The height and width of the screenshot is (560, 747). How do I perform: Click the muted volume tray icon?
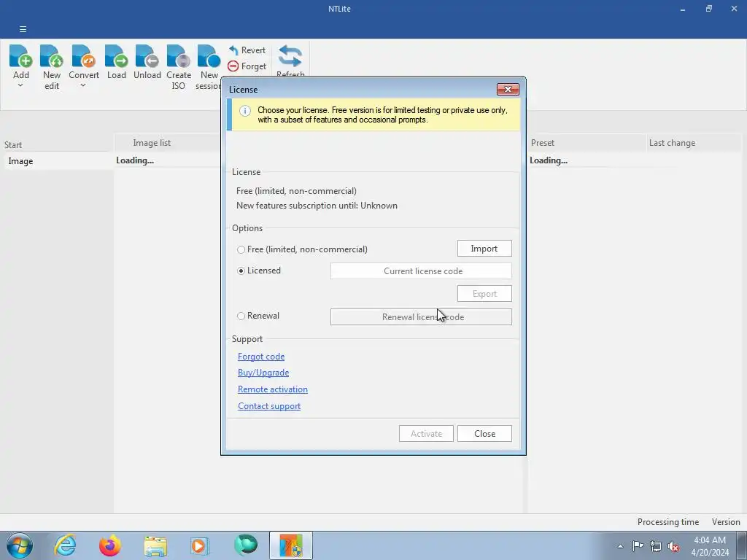click(x=673, y=546)
